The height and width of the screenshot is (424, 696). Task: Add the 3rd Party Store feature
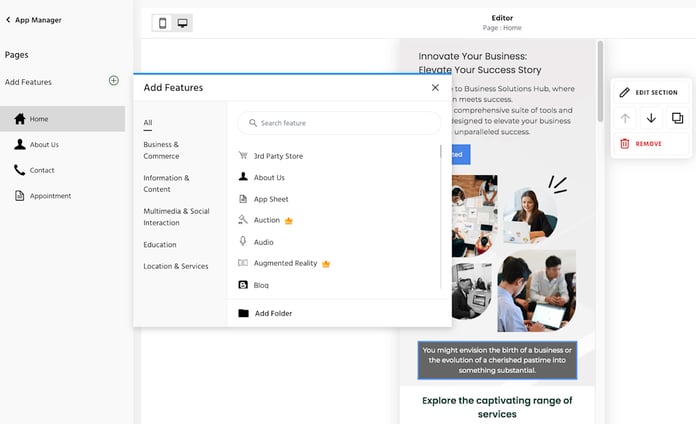pyautogui.click(x=277, y=156)
